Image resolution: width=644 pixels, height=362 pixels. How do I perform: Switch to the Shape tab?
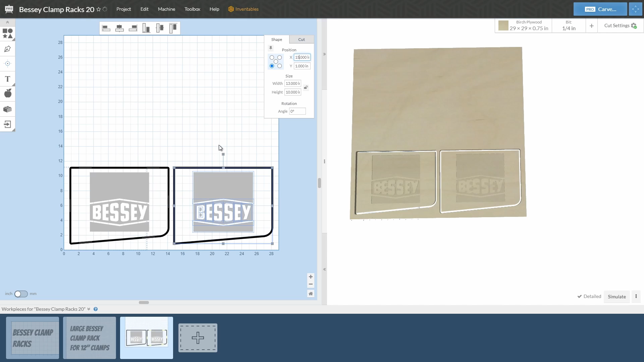tap(276, 39)
